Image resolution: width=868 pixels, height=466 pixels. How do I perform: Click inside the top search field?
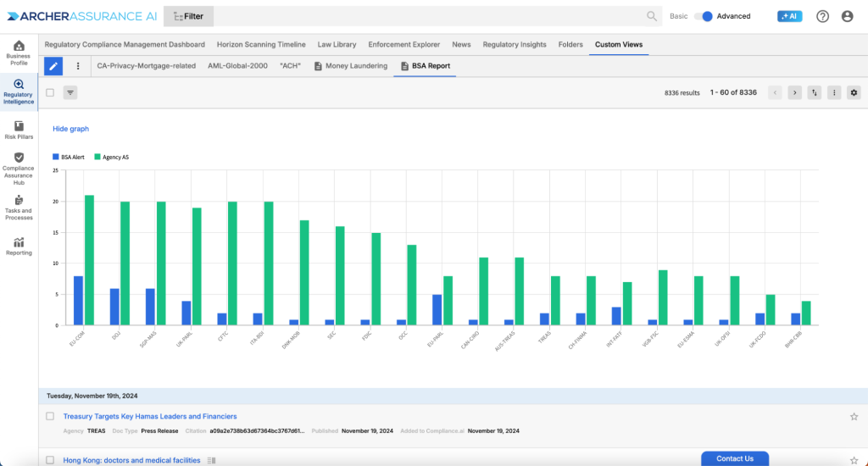[429, 16]
